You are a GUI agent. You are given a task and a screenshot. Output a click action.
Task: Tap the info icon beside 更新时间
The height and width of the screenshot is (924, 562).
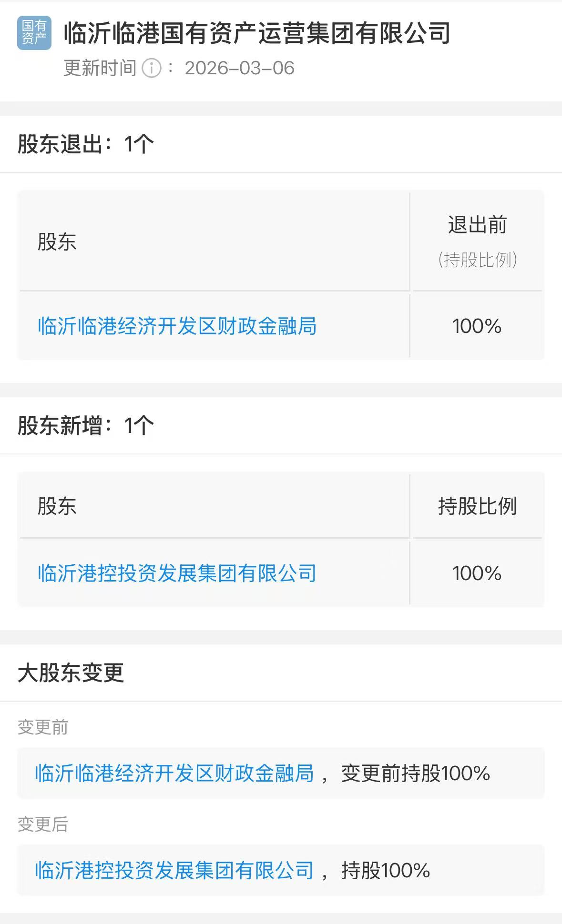click(x=152, y=68)
